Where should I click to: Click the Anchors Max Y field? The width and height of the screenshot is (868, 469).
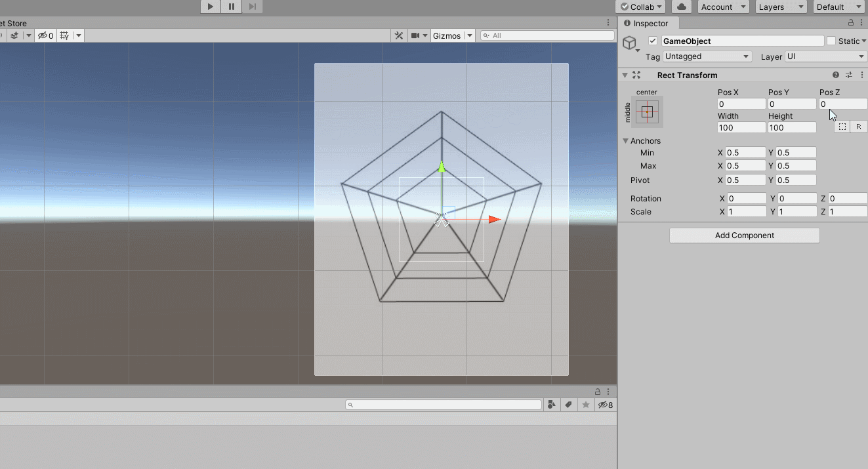tap(796, 165)
